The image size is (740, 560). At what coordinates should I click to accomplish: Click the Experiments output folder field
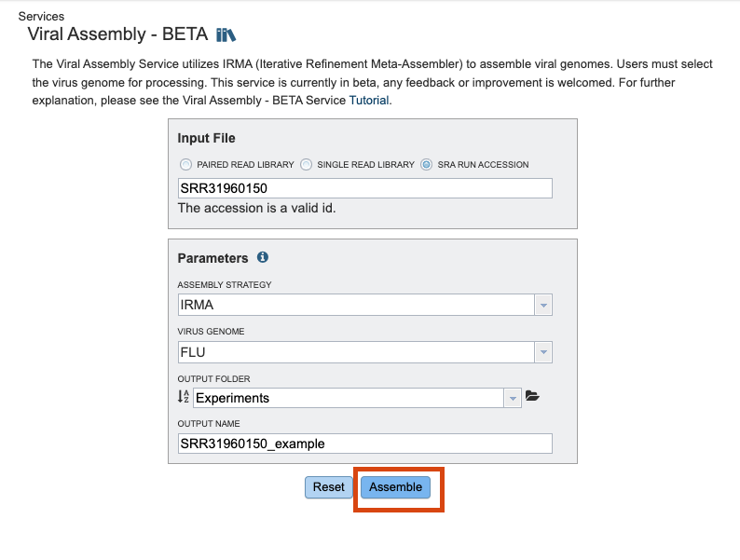coord(349,398)
